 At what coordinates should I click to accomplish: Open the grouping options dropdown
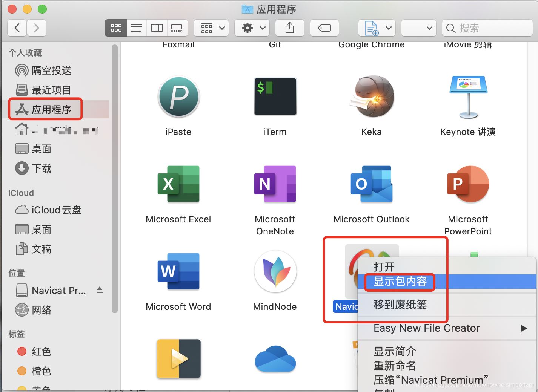pos(211,28)
